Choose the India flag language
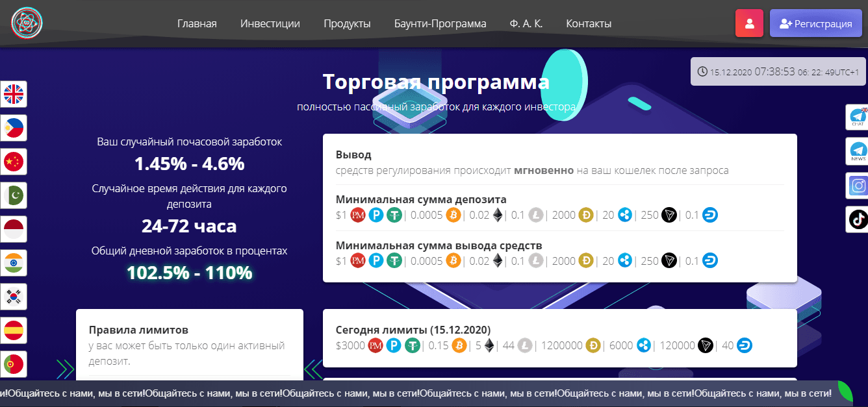Image resolution: width=868 pixels, height=407 pixels. click(13, 263)
